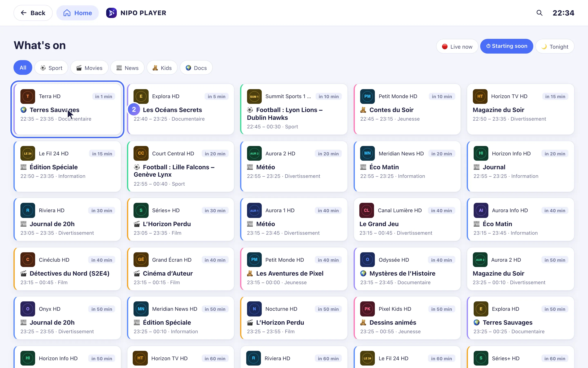Switch to the Live now tab
The width and height of the screenshot is (588, 368).
[x=457, y=46]
